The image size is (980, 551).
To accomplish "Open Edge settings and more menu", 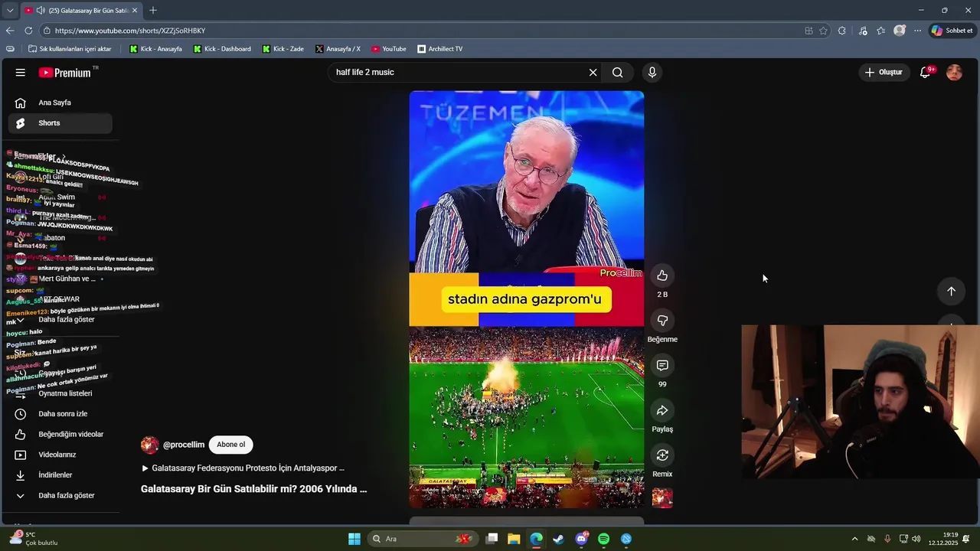I will 917,31.
